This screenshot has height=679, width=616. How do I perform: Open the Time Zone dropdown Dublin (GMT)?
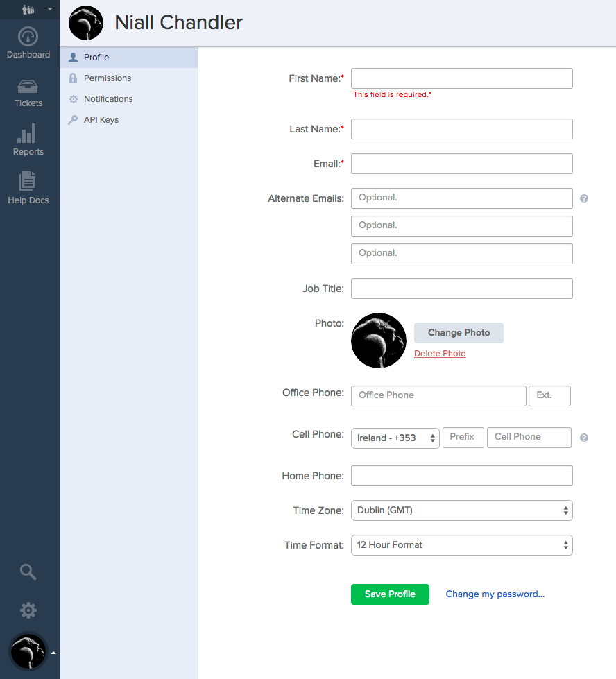[x=462, y=510]
